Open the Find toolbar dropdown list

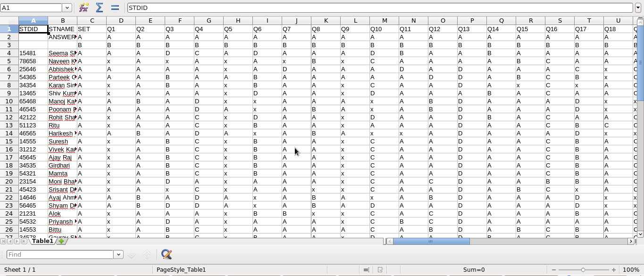(x=118, y=254)
